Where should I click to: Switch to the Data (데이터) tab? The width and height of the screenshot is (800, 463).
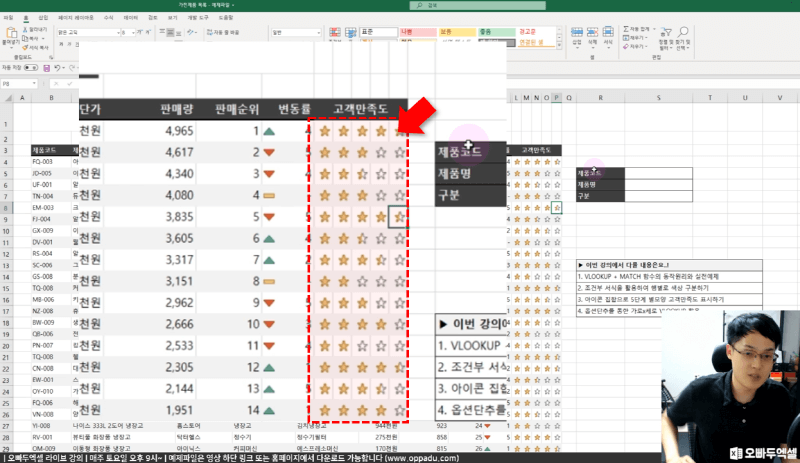pyautogui.click(x=131, y=17)
